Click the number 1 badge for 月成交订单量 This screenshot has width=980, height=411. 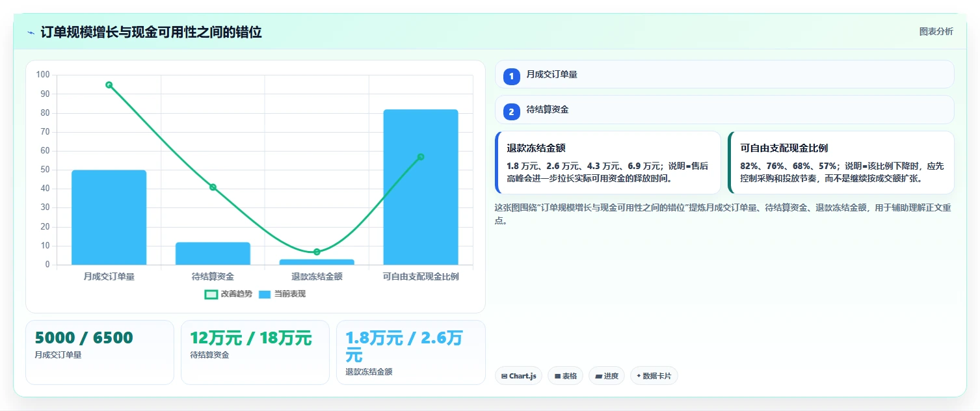pos(511,76)
